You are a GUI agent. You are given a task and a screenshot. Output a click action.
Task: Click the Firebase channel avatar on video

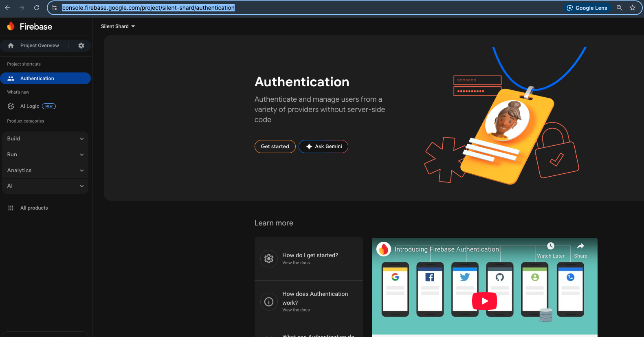tap(384, 249)
